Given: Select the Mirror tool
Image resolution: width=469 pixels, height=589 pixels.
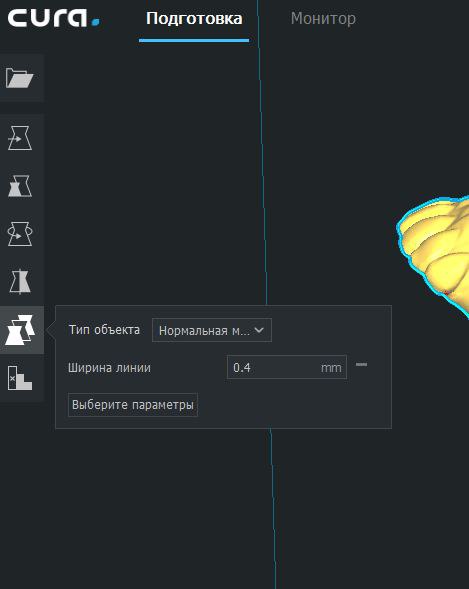Looking at the screenshot, I should point(20,281).
